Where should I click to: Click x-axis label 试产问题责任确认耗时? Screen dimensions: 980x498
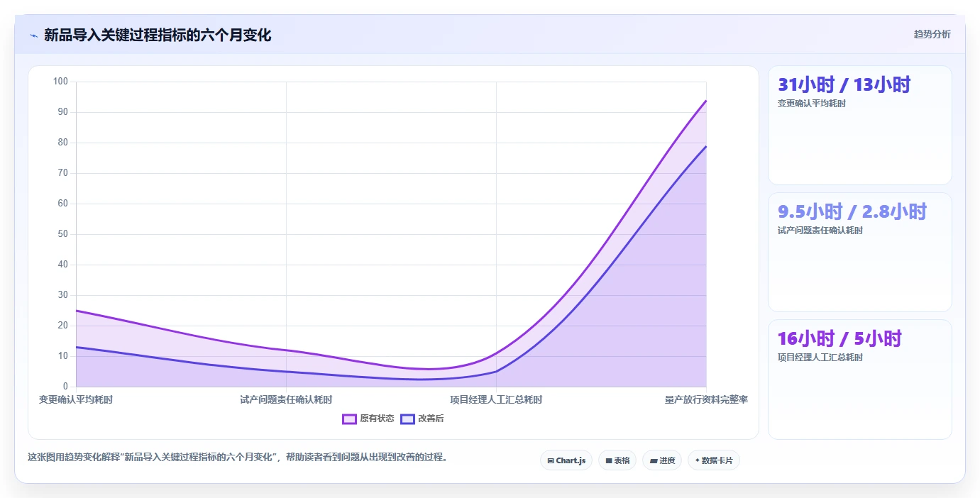(x=286, y=399)
